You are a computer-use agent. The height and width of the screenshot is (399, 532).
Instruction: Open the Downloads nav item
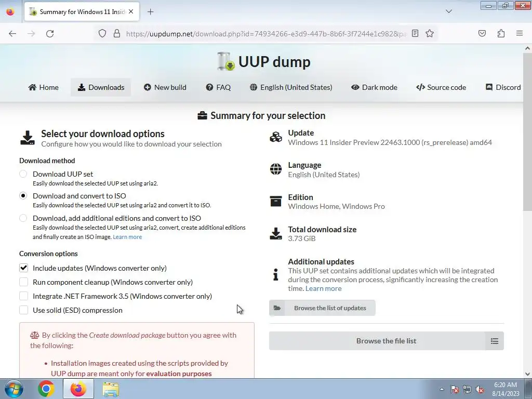[x=101, y=87]
